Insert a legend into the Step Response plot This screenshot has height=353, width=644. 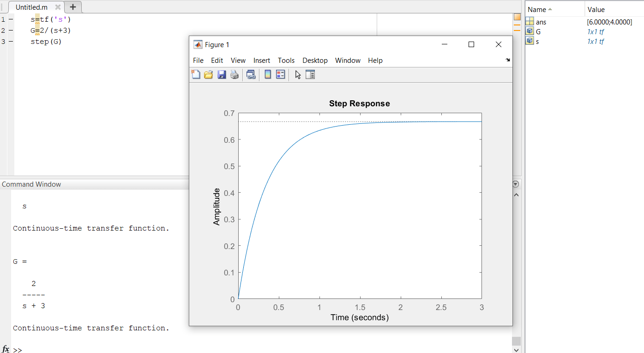click(280, 74)
